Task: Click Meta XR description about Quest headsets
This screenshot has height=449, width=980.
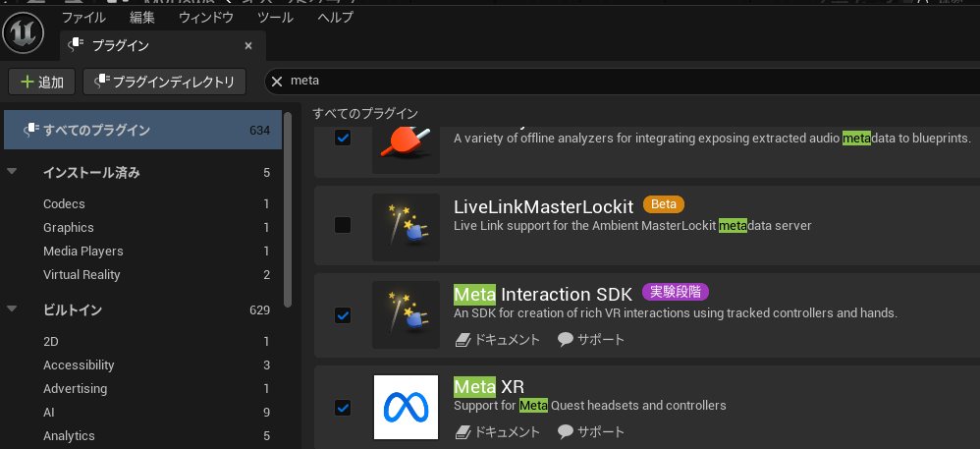Action: [x=590, y=406]
